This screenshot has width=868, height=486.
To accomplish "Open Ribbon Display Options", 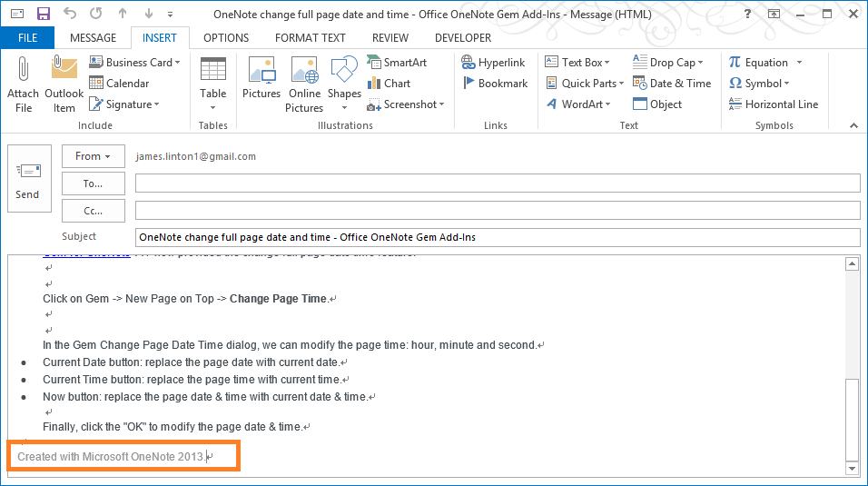I will tap(774, 14).
